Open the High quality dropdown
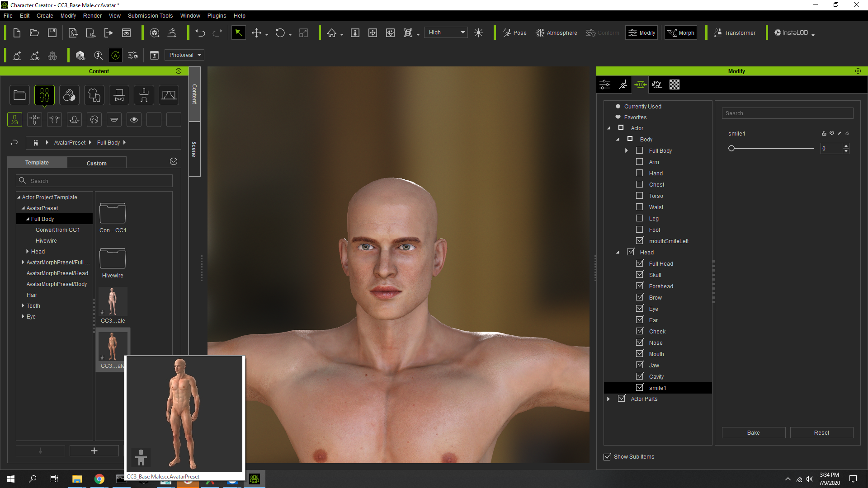868x488 pixels. (446, 33)
